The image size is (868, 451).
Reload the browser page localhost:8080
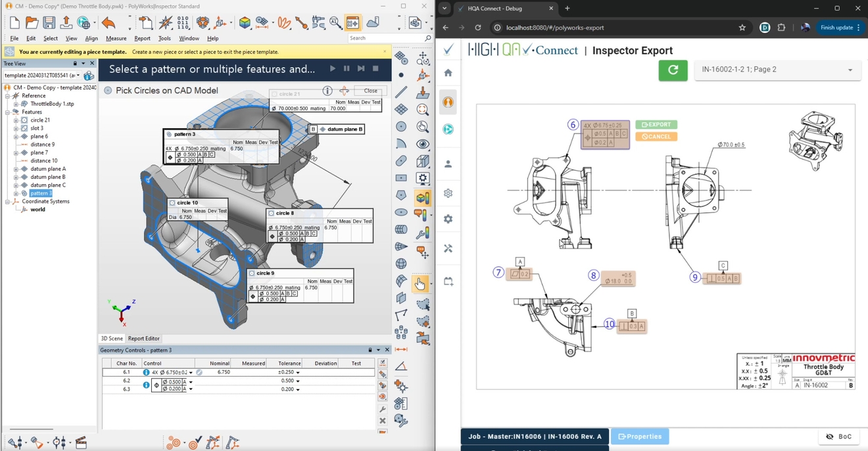pyautogui.click(x=478, y=28)
